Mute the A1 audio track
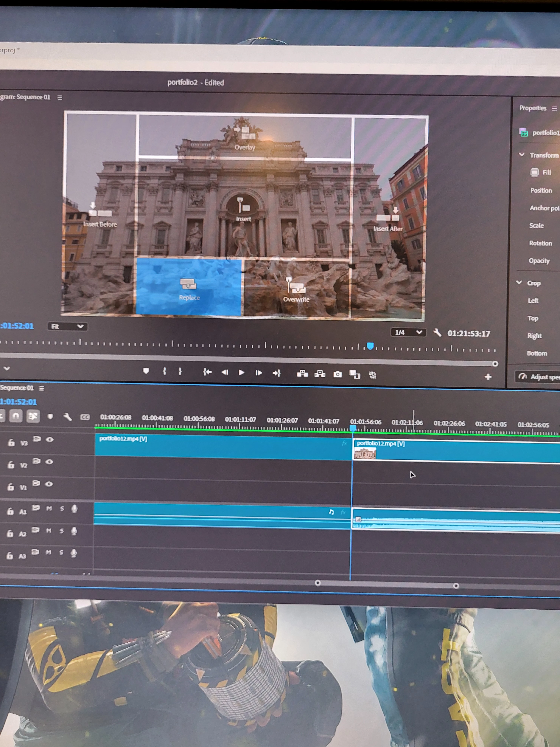 [x=49, y=508]
